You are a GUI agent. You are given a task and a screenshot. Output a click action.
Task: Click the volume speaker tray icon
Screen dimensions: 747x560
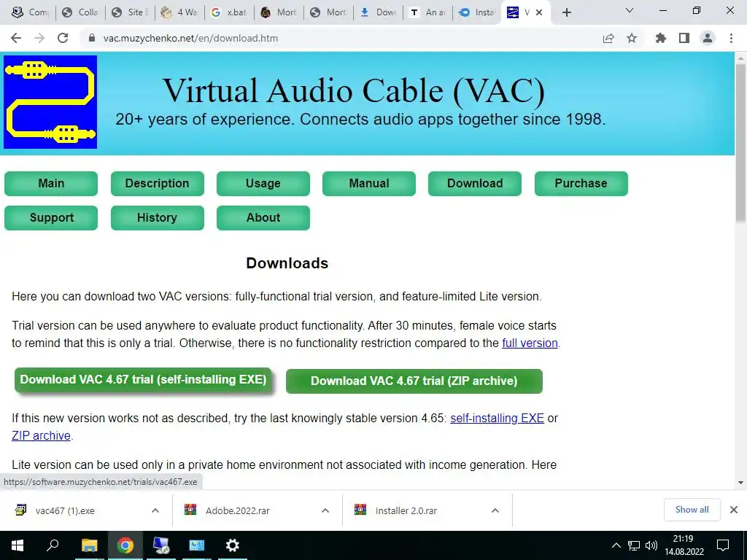651,545
